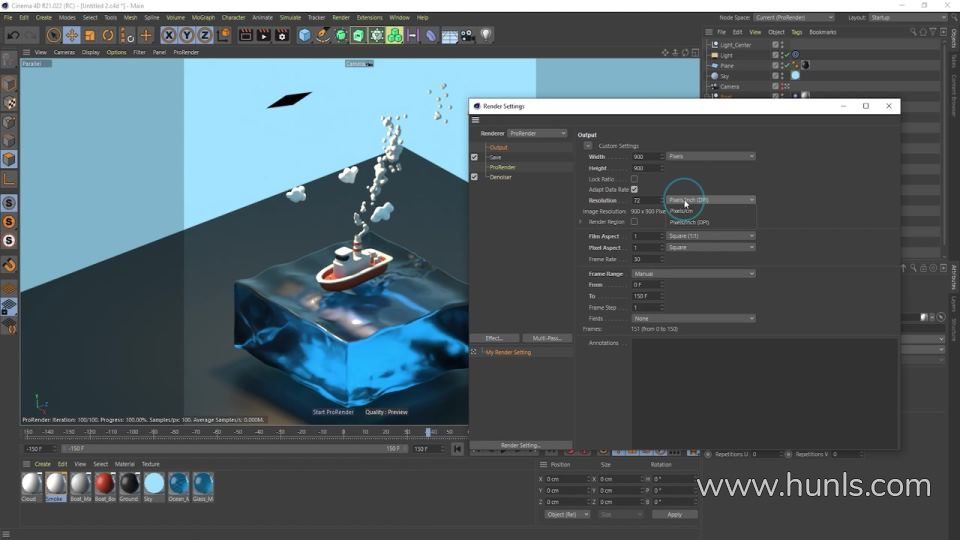Viewport: 960px width, 540px height.
Task: Click the Multi-Pass... button
Action: [546, 338]
